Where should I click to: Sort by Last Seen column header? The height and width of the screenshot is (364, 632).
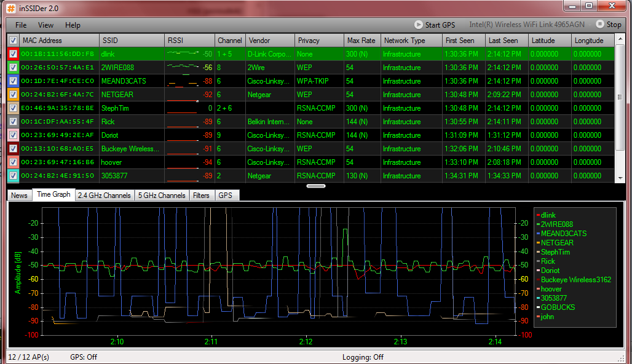click(507, 41)
